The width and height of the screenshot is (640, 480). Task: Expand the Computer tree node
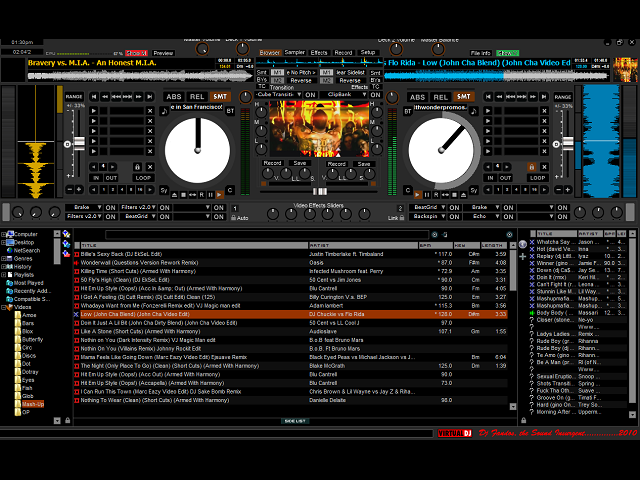[3, 234]
